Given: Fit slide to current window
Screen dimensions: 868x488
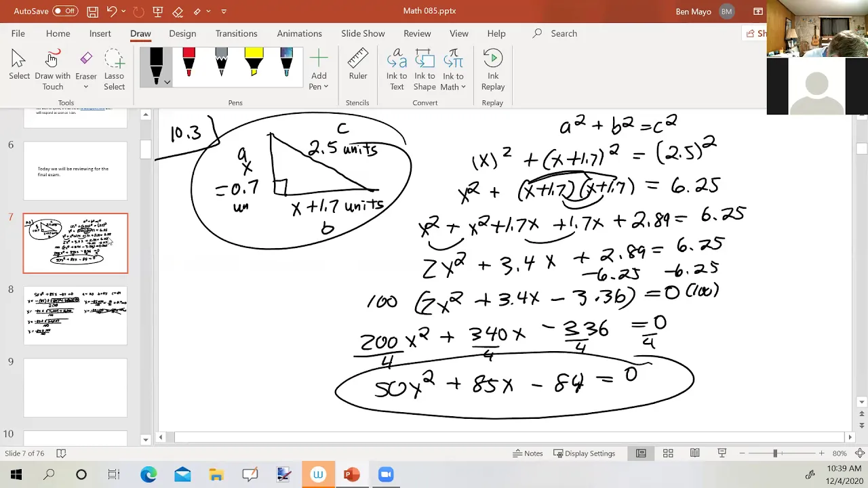Looking at the screenshot, I should [861, 453].
